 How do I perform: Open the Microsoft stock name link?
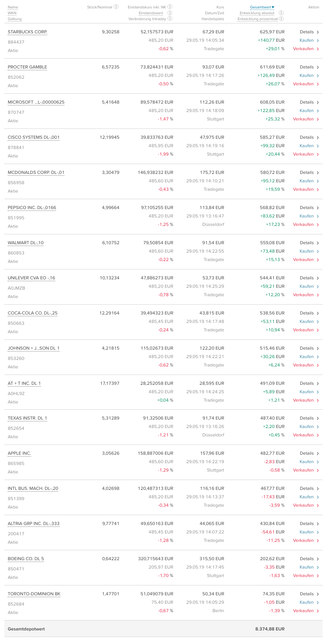click(36, 102)
